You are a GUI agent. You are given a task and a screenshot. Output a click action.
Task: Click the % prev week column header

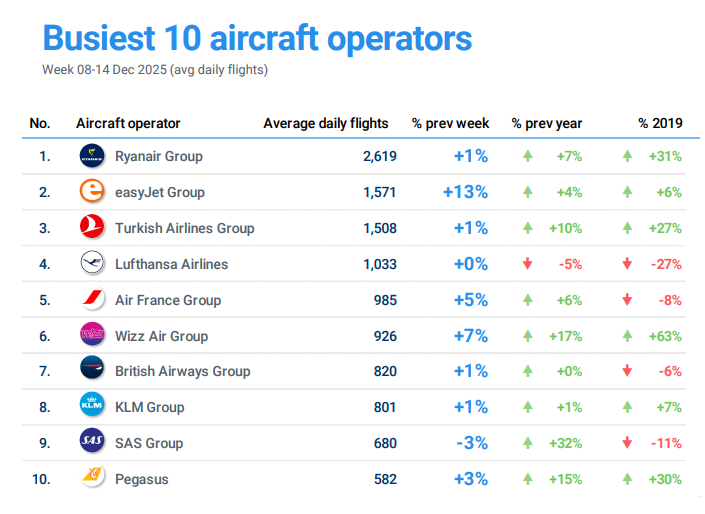pyautogui.click(x=450, y=123)
